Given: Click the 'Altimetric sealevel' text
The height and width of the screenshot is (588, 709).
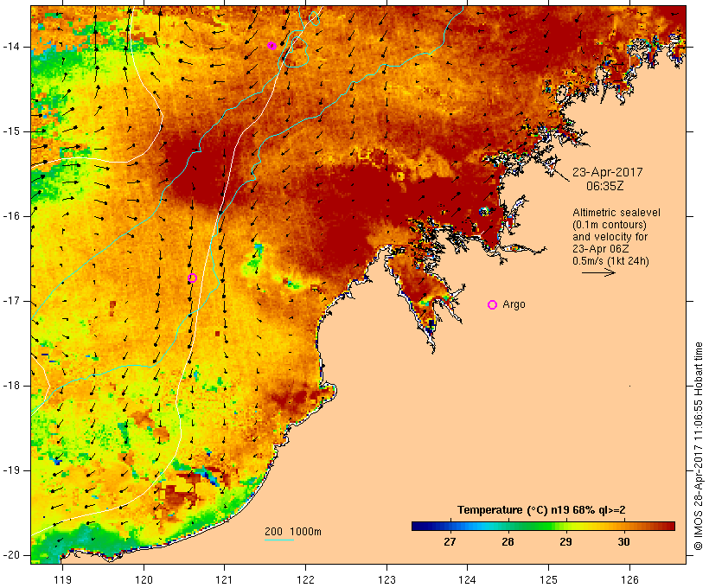Looking at the screenshot, I should (x=616, y=213).
